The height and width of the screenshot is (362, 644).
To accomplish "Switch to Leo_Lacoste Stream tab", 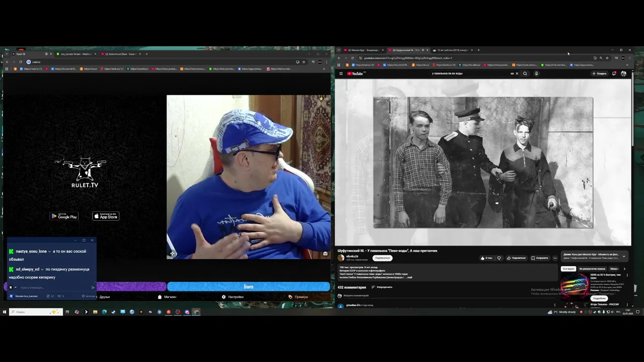I will click(76, 54).
